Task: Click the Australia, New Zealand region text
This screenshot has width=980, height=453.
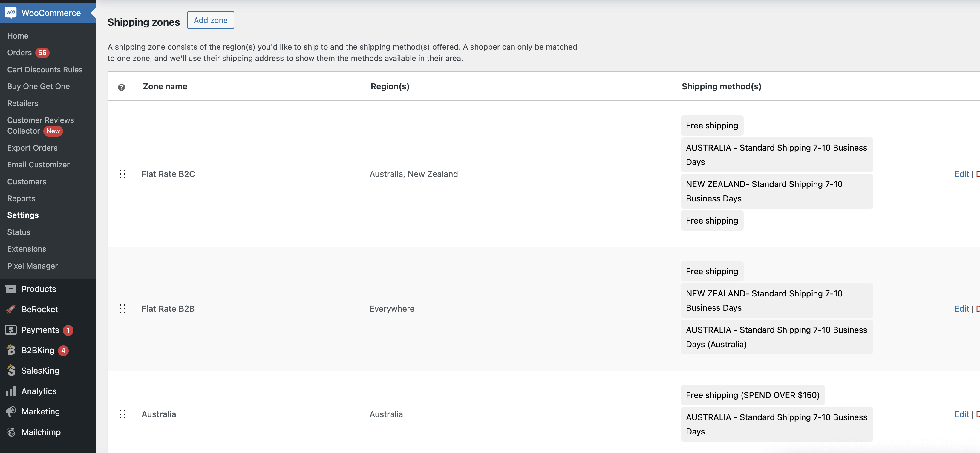Action: [414, 174]
